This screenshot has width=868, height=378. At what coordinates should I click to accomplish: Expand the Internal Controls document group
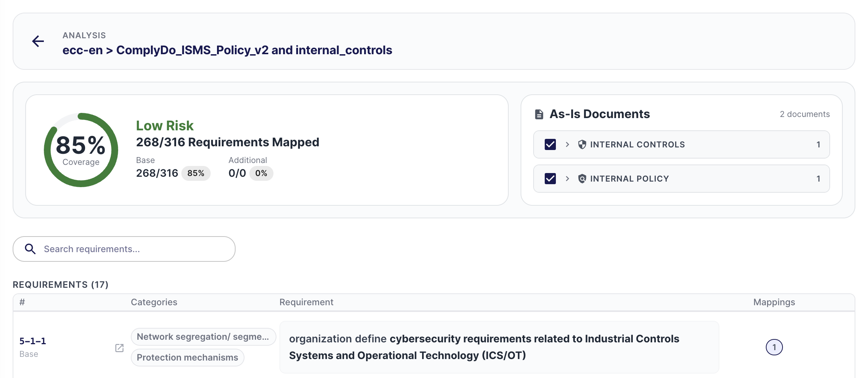(x=567, y=144)
